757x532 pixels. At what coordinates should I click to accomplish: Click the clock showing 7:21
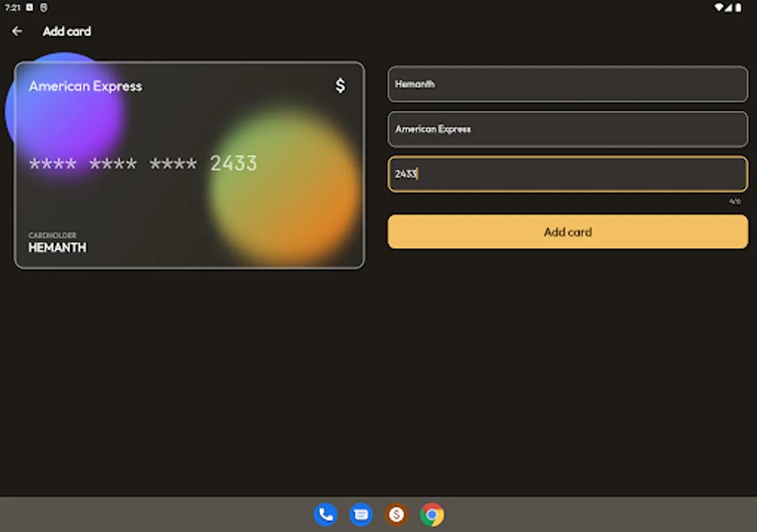(12, 8)
